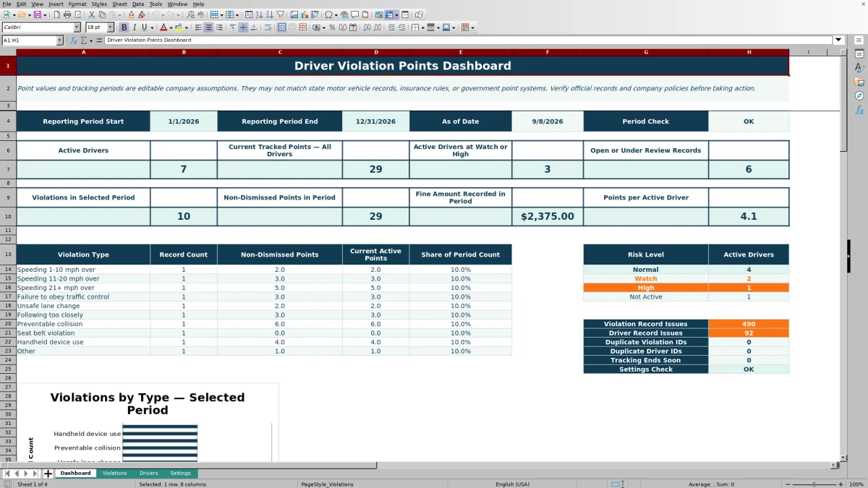Viewport: 868px width, 488px height.
Task: Click the vertical scrollbar thumb
Action: (843, 103)
